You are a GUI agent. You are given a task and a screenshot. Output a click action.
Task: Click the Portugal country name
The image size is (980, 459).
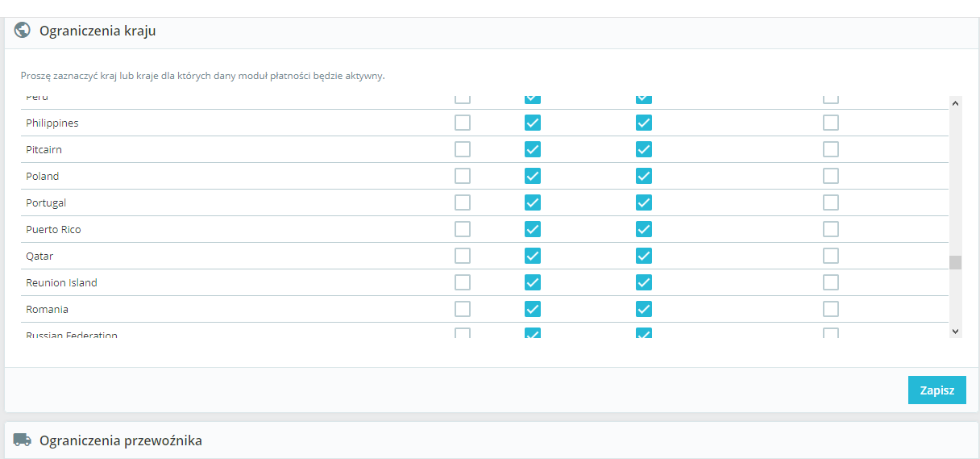[x=46, y=202]
